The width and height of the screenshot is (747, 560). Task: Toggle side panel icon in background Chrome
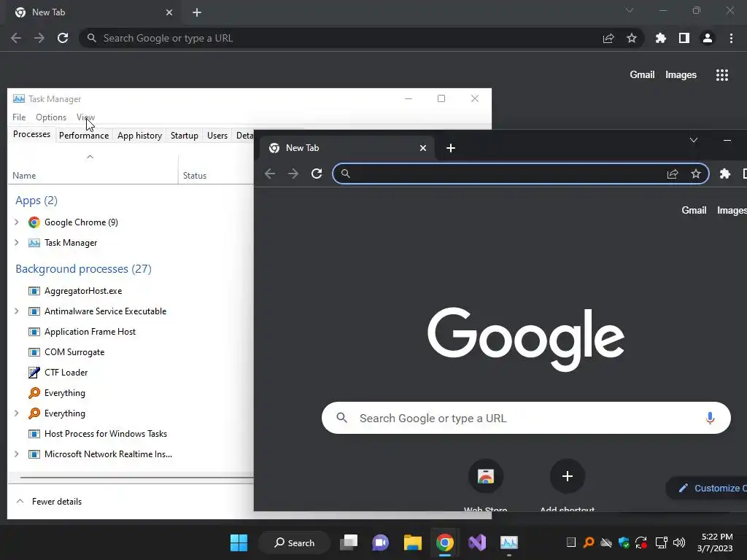[684, 38]
